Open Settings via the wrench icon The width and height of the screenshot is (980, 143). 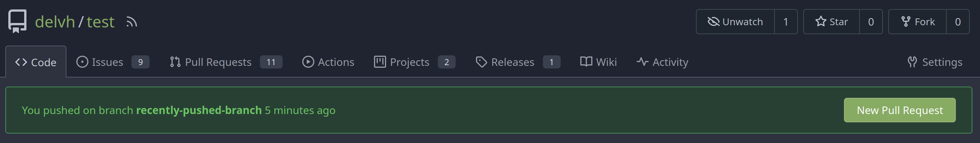pos(912,62)
